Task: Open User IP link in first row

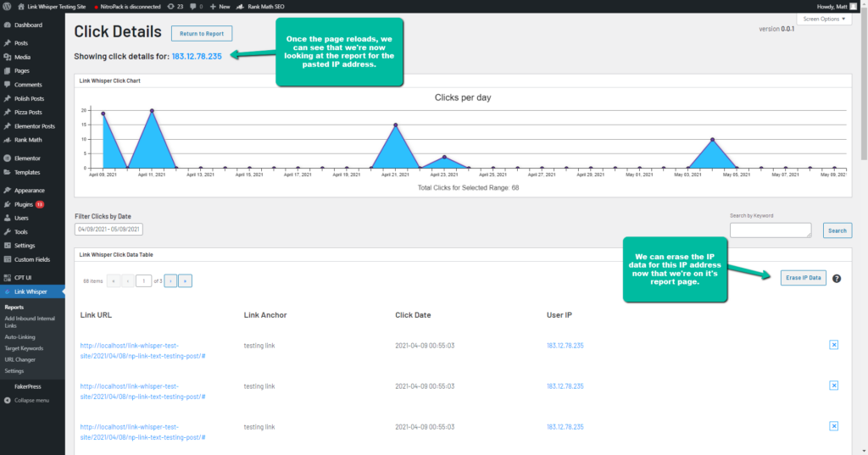Action: pyautogui.click(x=565, y=346)
